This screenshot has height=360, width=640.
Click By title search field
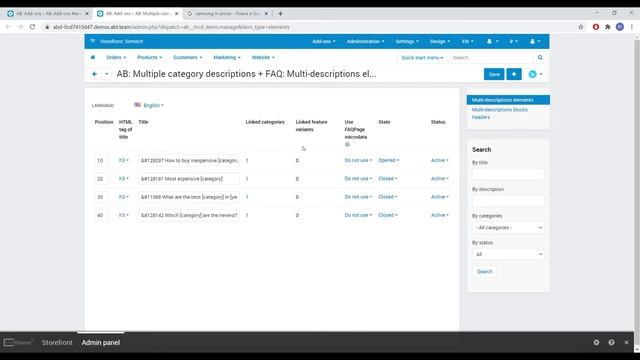pos(508,174)
